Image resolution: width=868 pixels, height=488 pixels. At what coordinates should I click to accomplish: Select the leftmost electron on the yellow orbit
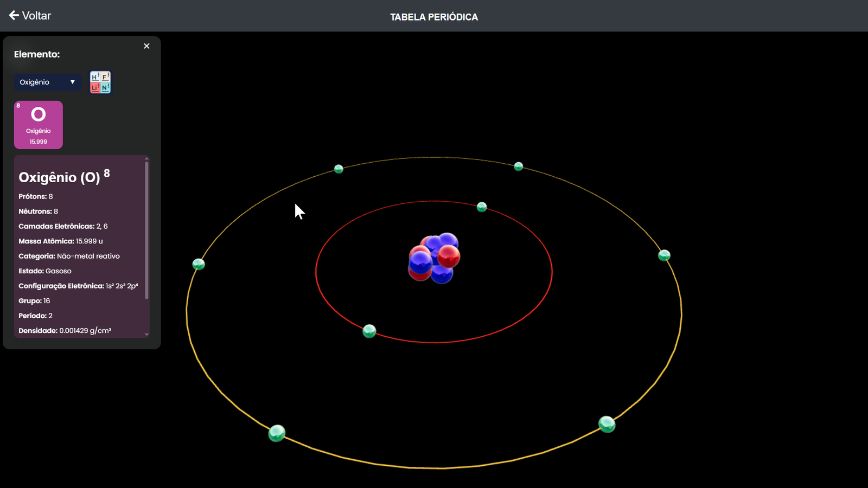point(199,264)
